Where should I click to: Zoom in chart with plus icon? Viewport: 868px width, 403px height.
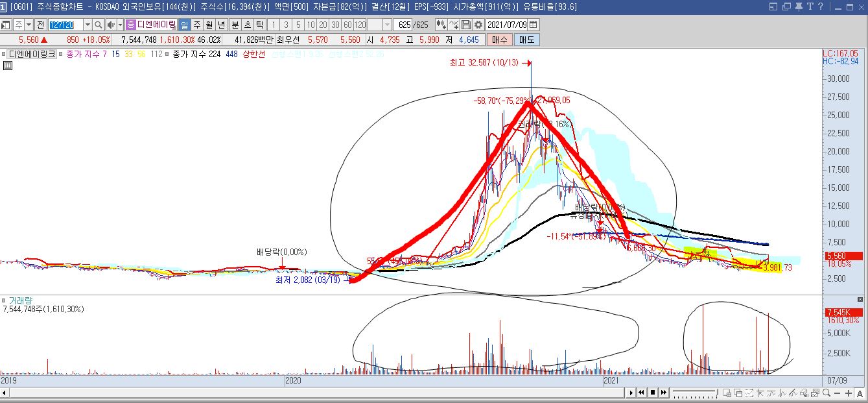tap(849, 393)
